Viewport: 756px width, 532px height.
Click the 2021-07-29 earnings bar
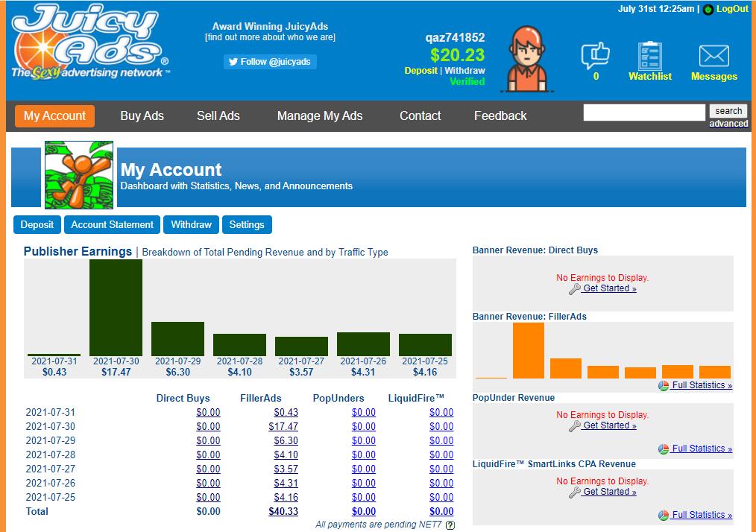(178, 339)
